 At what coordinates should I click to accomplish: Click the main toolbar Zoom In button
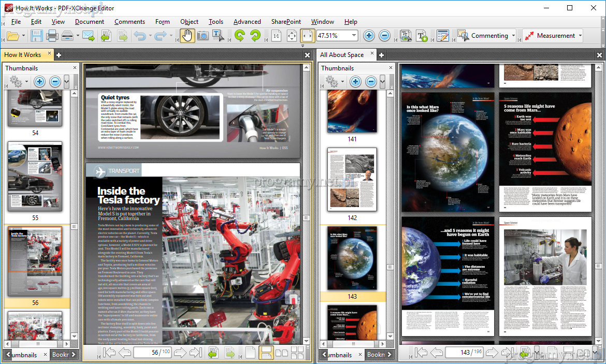[369, 36]
